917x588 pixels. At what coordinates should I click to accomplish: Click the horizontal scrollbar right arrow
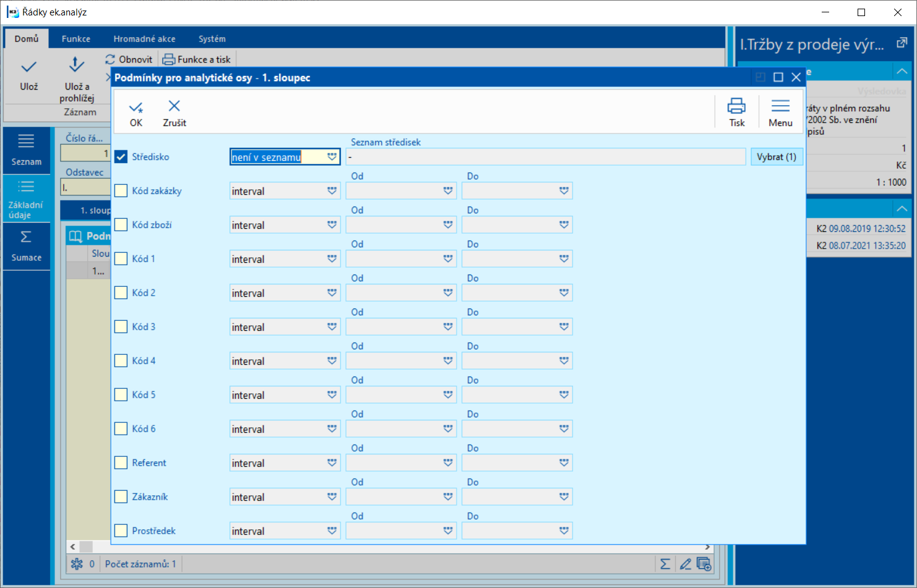click(x=708, y=547)
